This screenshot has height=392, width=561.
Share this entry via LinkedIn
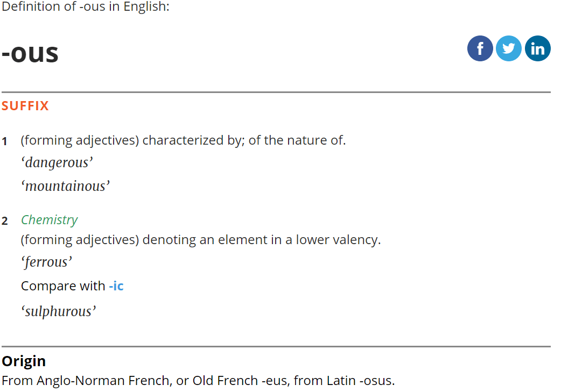(537, 48)
